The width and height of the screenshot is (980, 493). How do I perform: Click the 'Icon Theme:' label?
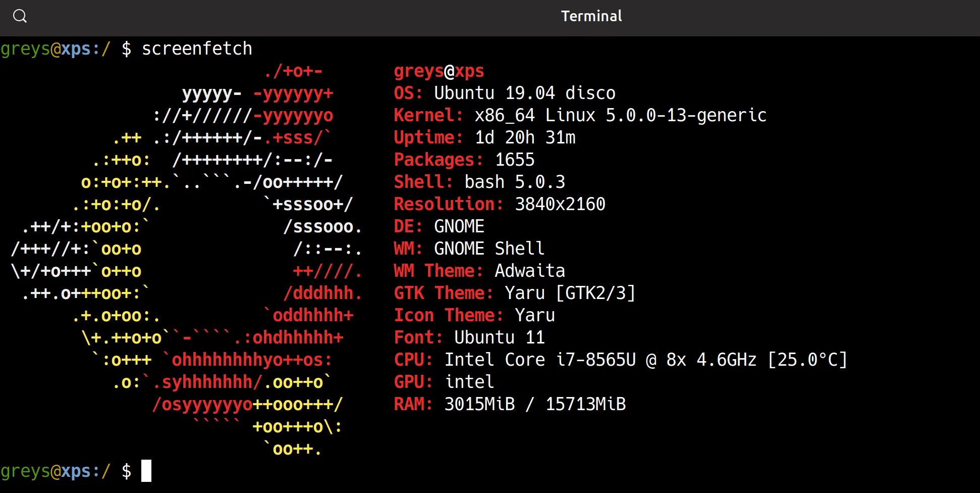pos(449,315)
